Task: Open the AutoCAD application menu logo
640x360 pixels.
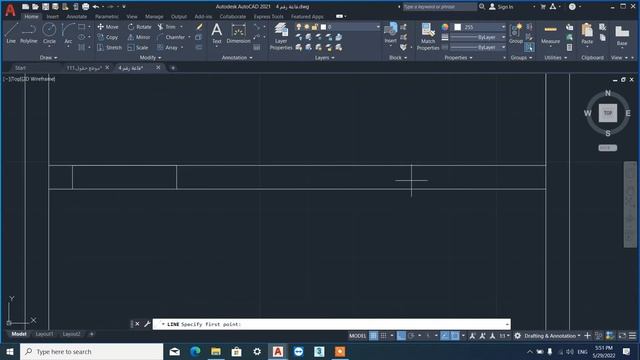Action: point(10,10)
